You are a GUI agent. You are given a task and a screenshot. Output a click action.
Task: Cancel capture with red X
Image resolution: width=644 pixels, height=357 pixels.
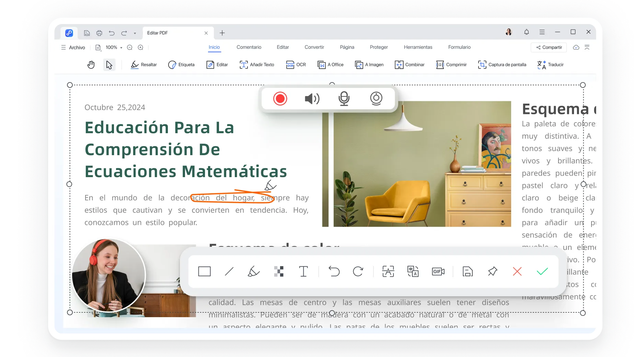(517, 272)
